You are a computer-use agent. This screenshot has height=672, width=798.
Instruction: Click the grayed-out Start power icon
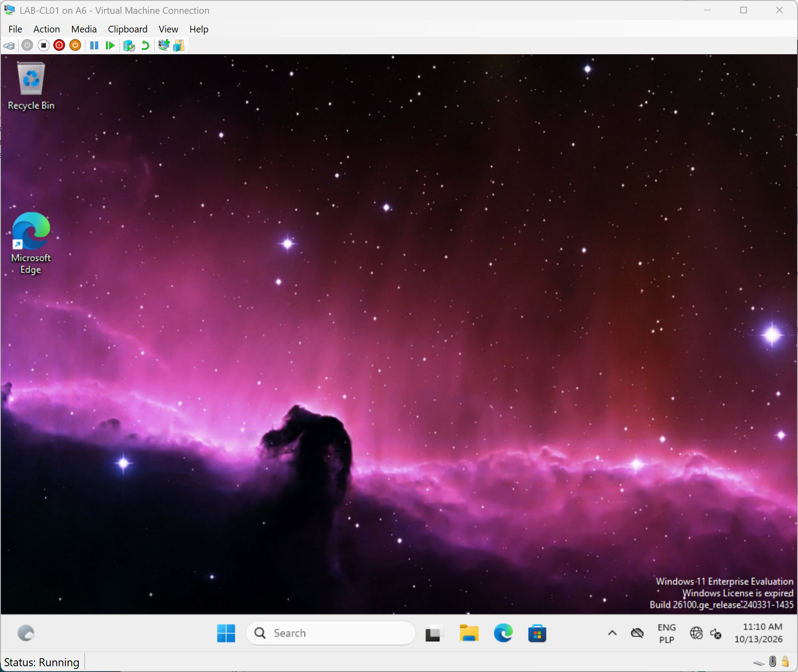click(27, 45)
